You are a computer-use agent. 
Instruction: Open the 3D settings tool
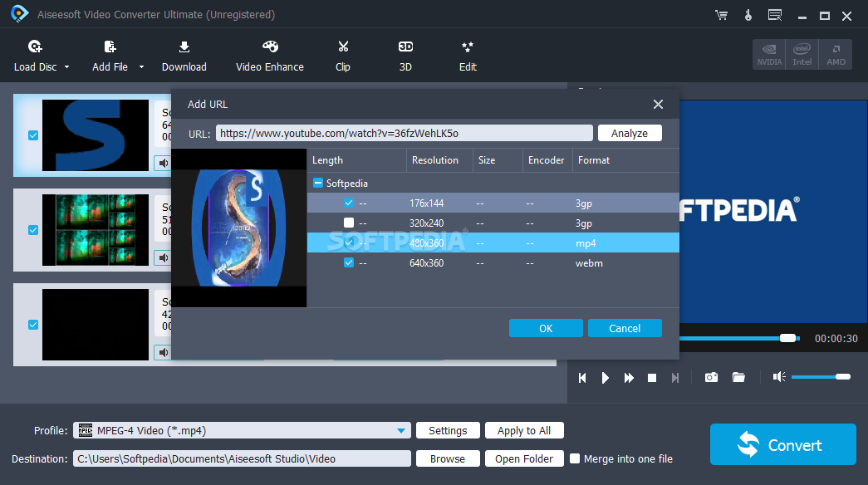[x=405, y=56]
